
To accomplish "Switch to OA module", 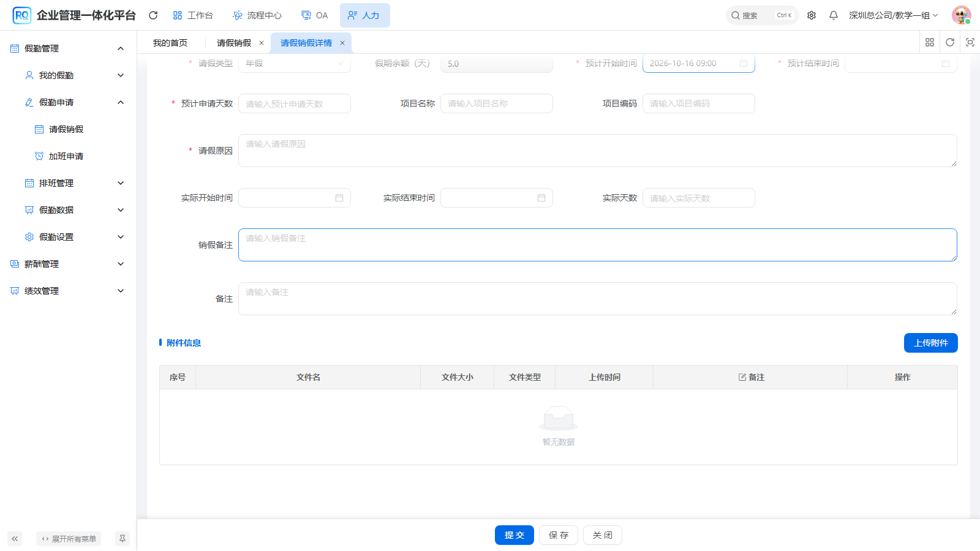I will point(315,15).
